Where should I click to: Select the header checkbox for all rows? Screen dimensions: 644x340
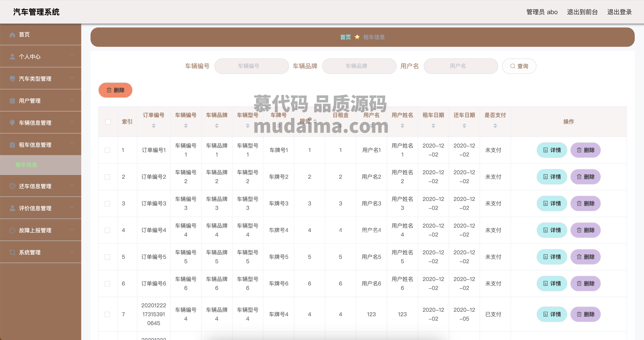(x=108, y=122)
